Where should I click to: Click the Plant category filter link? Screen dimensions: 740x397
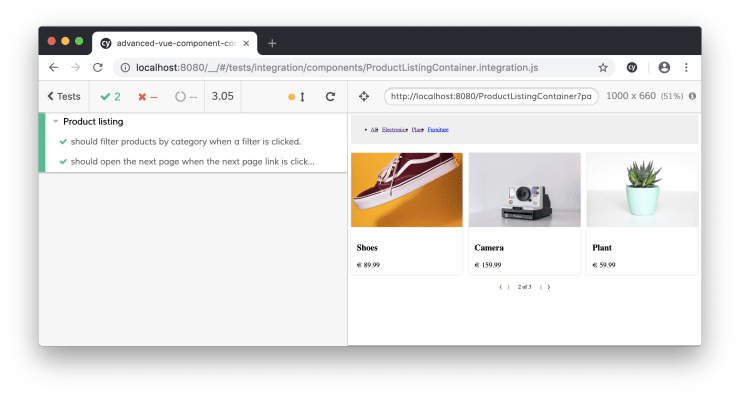(417, 129)
